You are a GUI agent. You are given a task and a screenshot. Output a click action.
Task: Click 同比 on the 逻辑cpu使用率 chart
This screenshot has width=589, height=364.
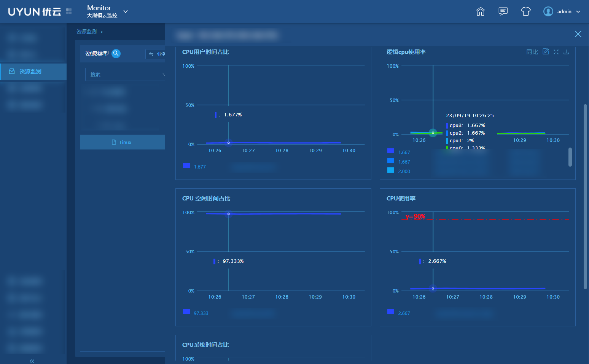(532, 52)
